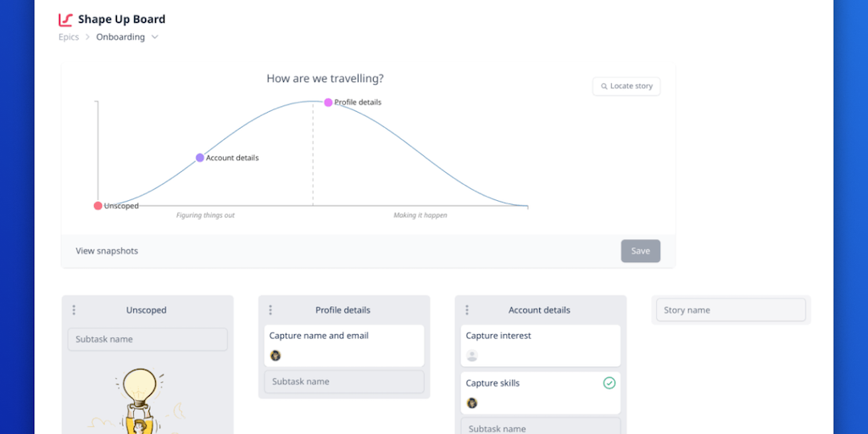
Task: Click Subtask name field in Unscoped column
Action: 147,339
